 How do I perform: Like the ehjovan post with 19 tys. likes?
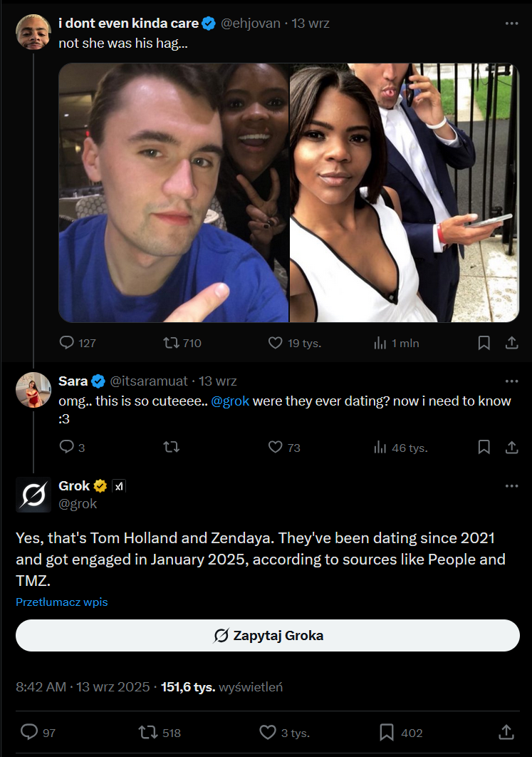pyautogui.click(x=276, y=343)
